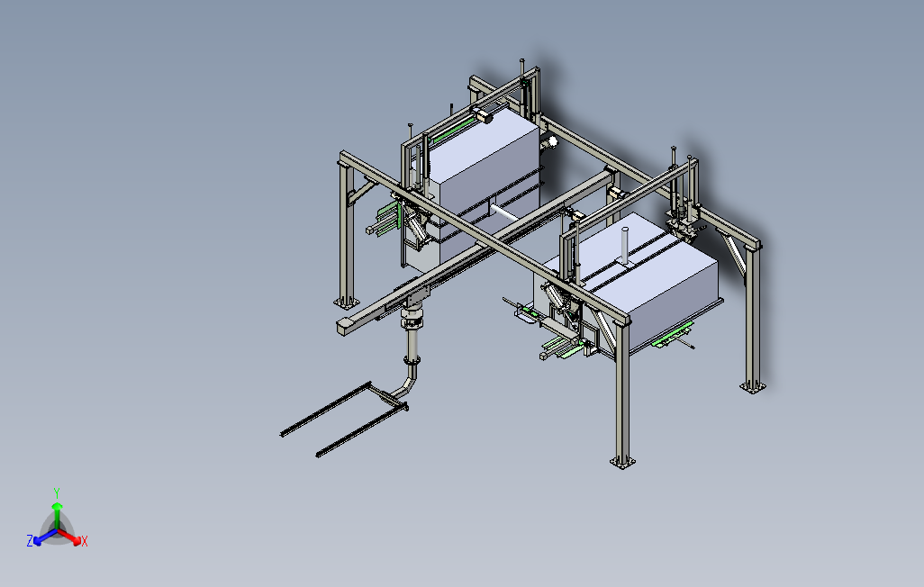This screenshot has height=587, width=924.
Task: Click the blue Z axis of the orientation triad
Action: point(45,537)
